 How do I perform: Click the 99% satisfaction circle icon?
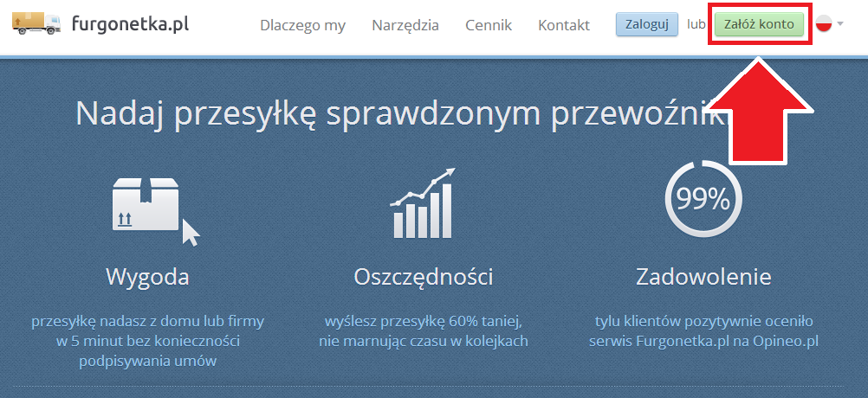click(x=703, y=200)
